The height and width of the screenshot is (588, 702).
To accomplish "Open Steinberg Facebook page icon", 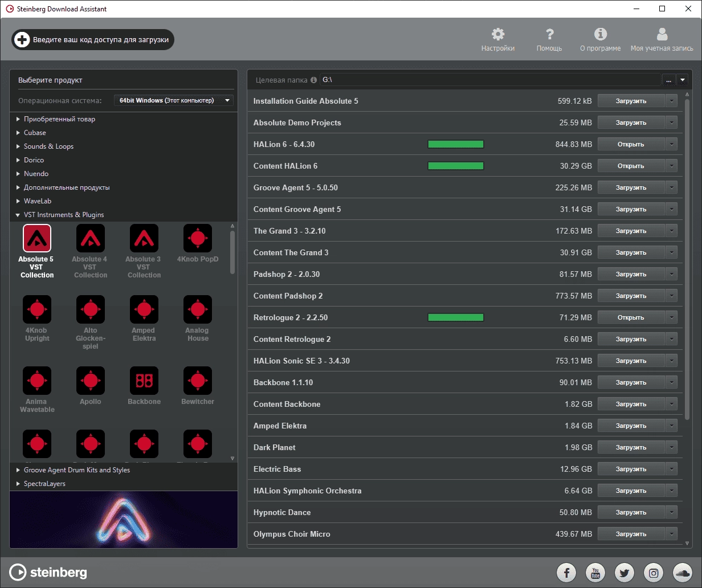I will [x=567, y=572].
